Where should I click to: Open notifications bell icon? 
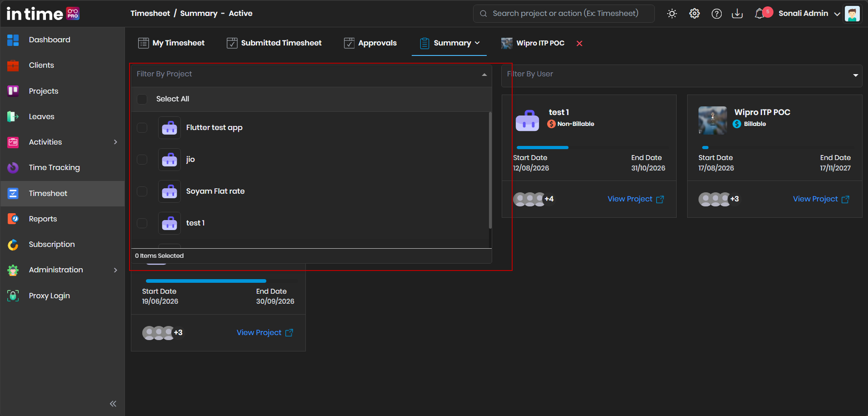(759, 14)
